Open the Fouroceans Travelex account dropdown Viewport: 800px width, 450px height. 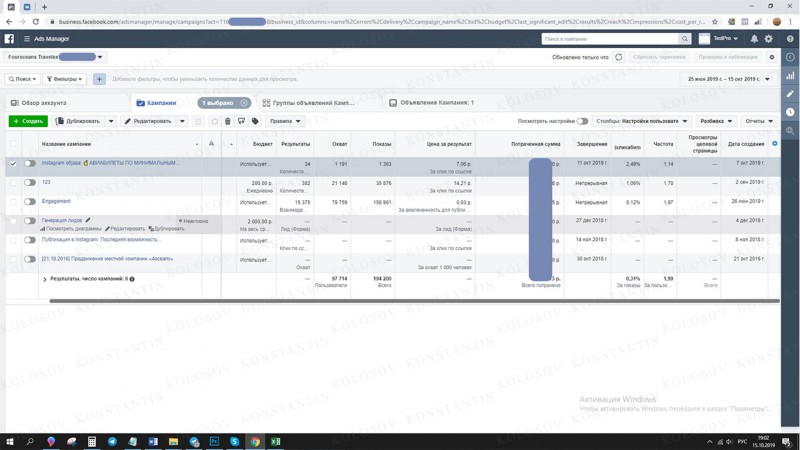(55, 57)
